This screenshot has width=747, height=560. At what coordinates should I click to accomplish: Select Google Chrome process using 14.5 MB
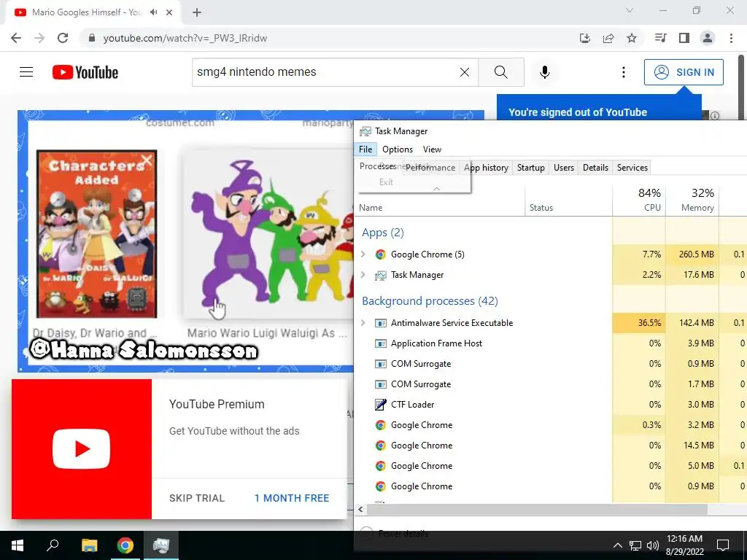coord(550,446)
